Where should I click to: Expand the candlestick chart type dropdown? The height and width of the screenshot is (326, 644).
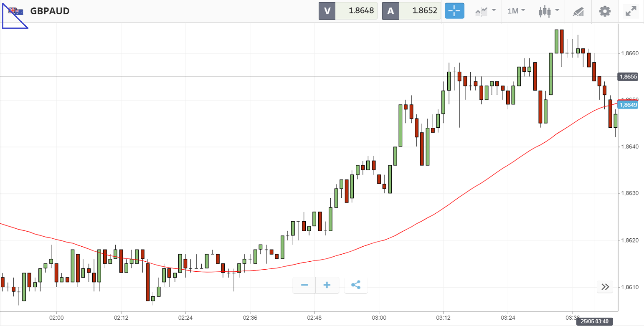tap(549, 11)
